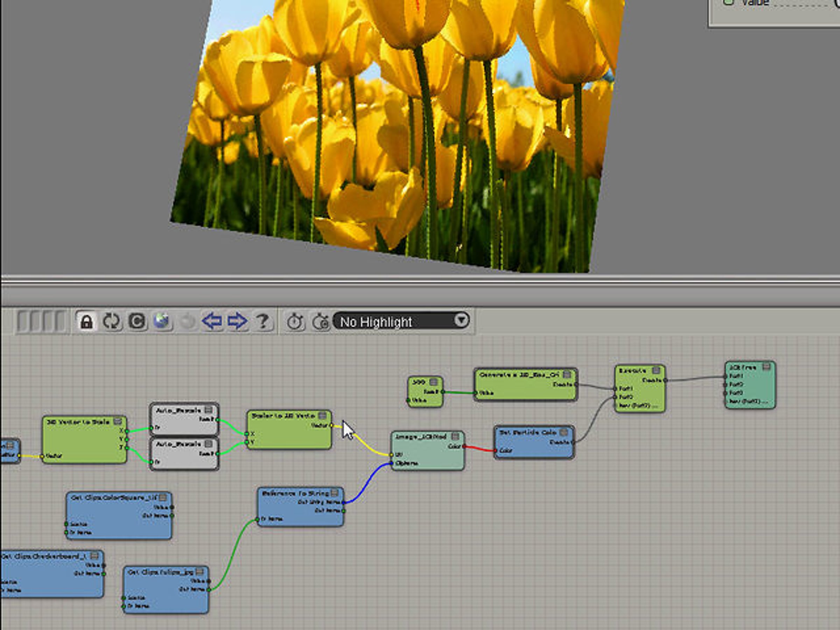Click the globe icon in toolbar
This screenshot has height=630, width=840.
click(x=162, y=322)
